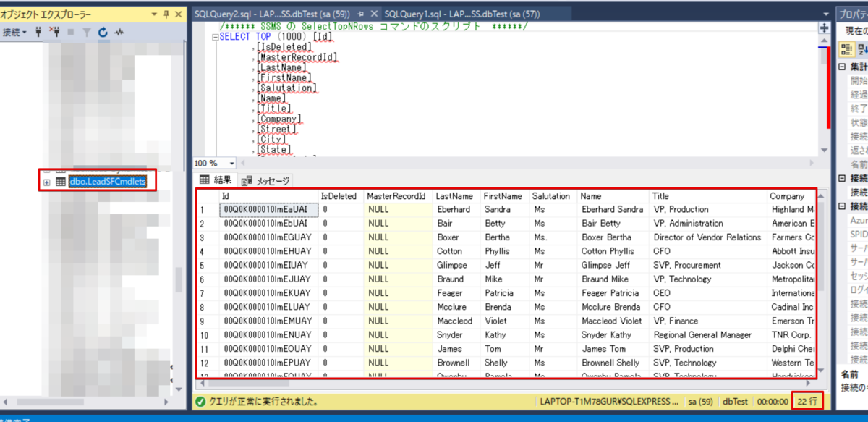Select the Name cell Maccleod Violet

coord(613,321)
